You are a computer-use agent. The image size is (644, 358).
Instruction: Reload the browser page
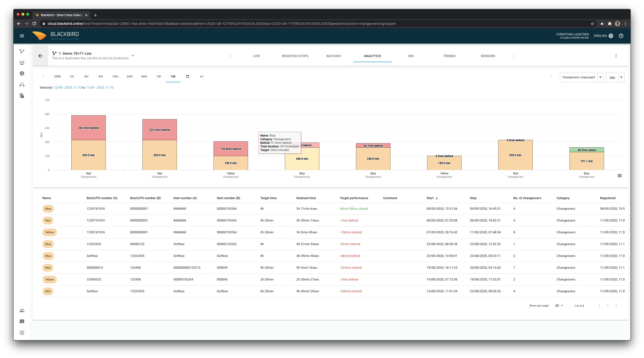34,24
